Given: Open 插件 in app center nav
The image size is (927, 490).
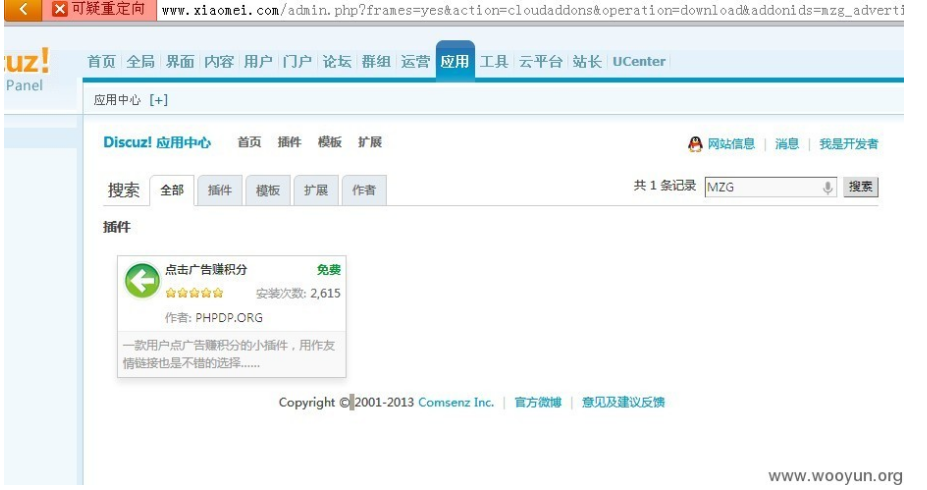Looking at the screenshot, I should pyautogui.click(x=290, y=142).
